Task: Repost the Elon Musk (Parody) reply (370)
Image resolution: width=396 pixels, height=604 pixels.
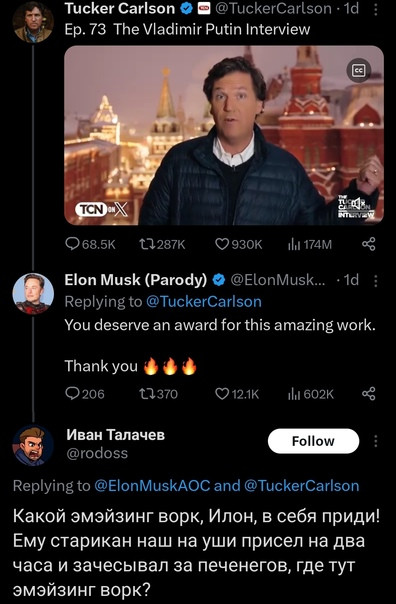Action: click(x=158, y=393)
